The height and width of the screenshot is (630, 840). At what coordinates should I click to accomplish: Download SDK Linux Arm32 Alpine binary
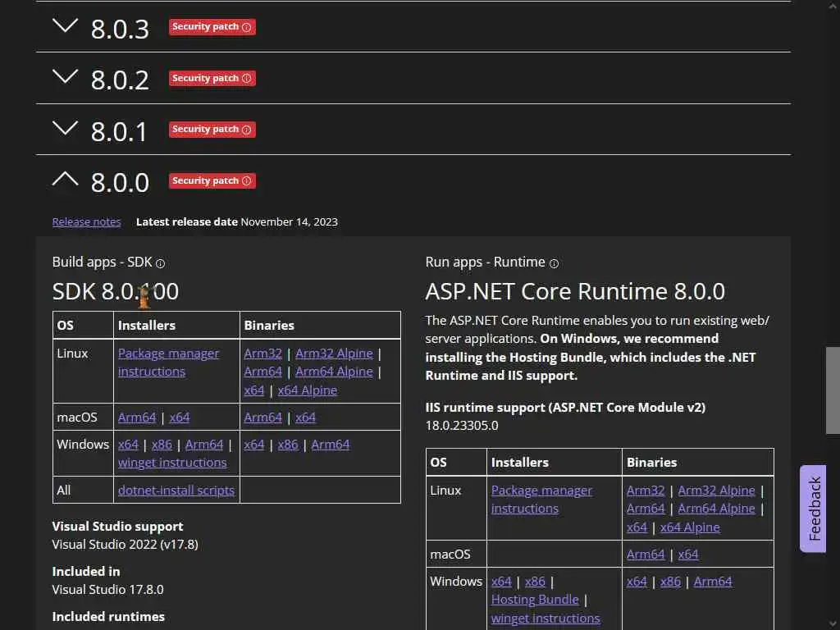[335, 354]
